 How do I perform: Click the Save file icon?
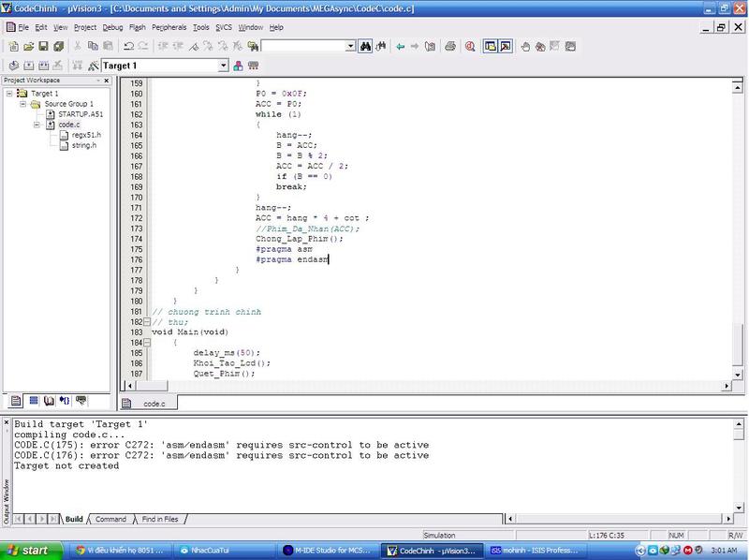[44, 46]
